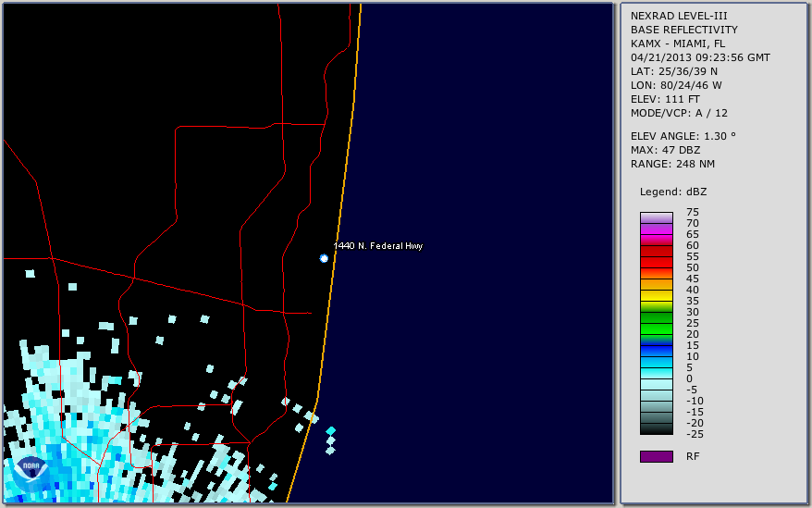812x508 pixels.
Task: Select the 1440 N. Federal Hwy location marker
Action: (324, 258)
